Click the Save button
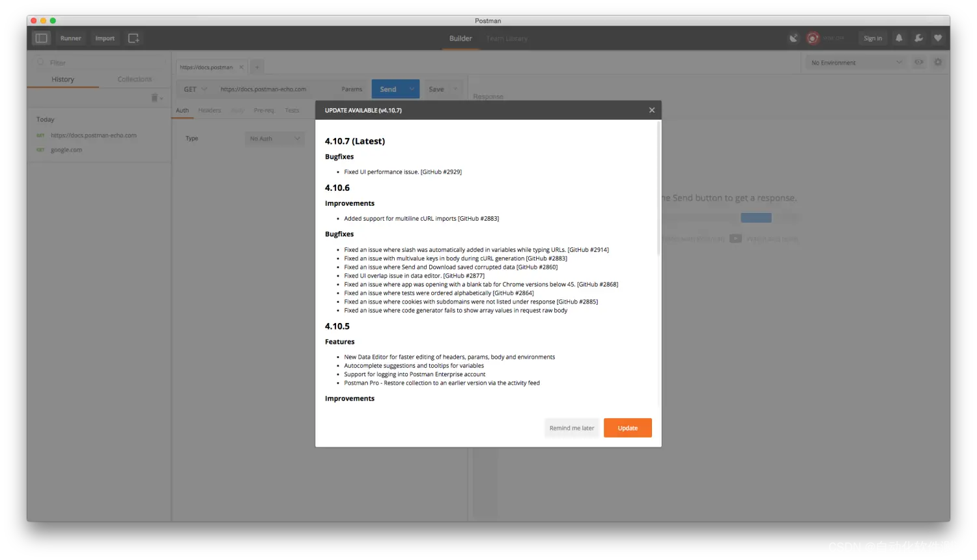The height and width of the screenshot is (560, 977). pyautogui.click(x=436, y=89)
